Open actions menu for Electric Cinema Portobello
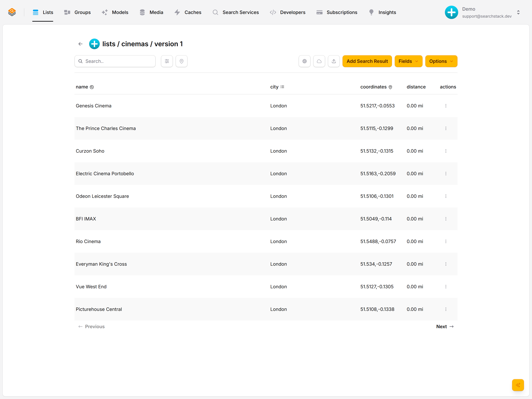Viewport: 532px width, 399px height. point(446,174)
